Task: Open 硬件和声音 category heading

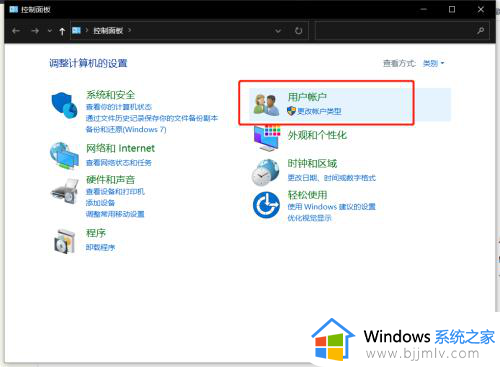Action: coord(111,180)
